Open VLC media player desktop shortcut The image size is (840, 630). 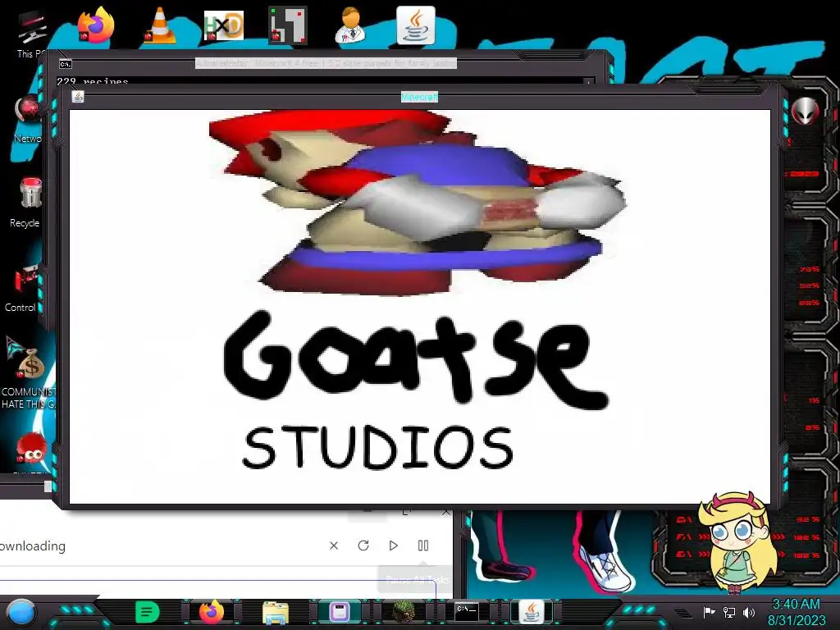tap(159, 25)
